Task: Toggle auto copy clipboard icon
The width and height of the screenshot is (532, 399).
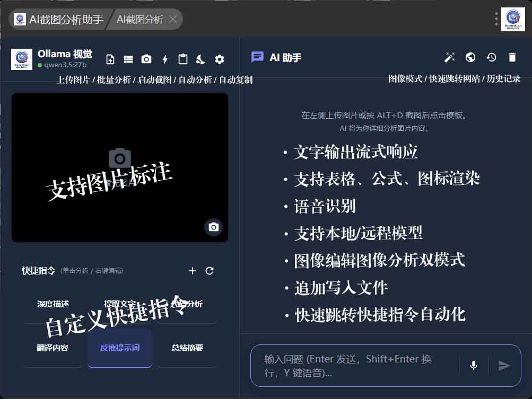Action: (183, 59)
